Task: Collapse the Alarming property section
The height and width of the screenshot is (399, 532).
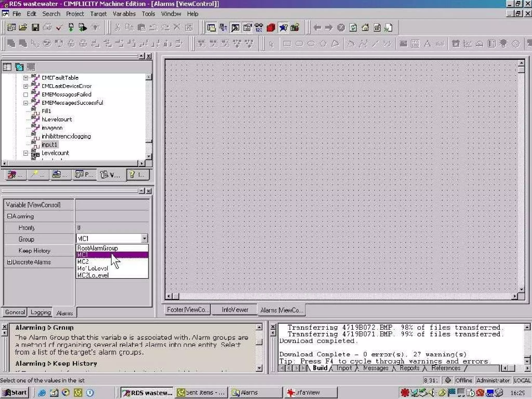Action: pyautogui.click(x=9, y=216)
